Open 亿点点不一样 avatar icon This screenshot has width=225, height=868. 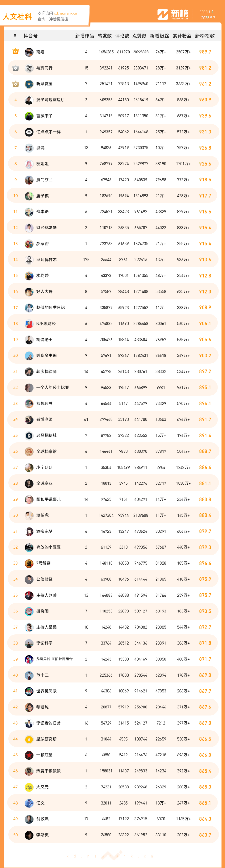coord(29,132)
